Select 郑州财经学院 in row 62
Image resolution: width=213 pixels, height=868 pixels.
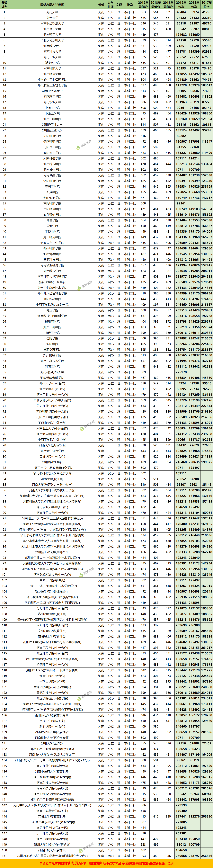click(x=52, y=355)
